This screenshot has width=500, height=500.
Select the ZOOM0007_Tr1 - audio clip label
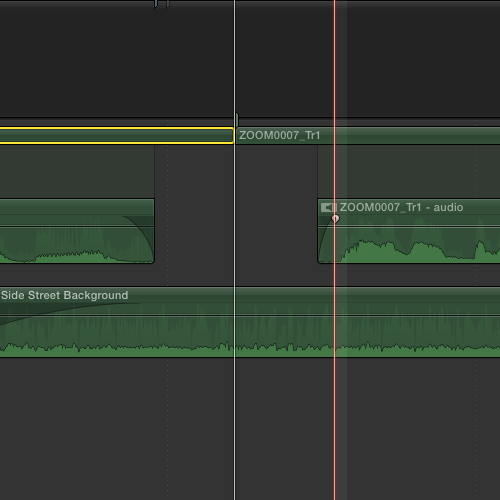401,207
